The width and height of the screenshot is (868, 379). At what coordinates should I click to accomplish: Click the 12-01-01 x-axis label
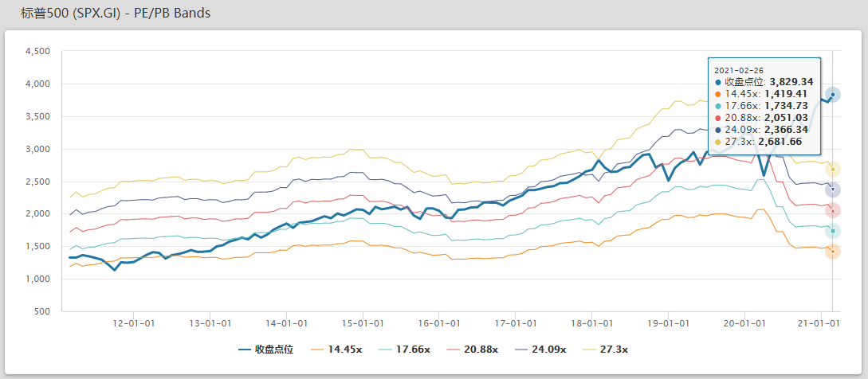pos(132,323)
